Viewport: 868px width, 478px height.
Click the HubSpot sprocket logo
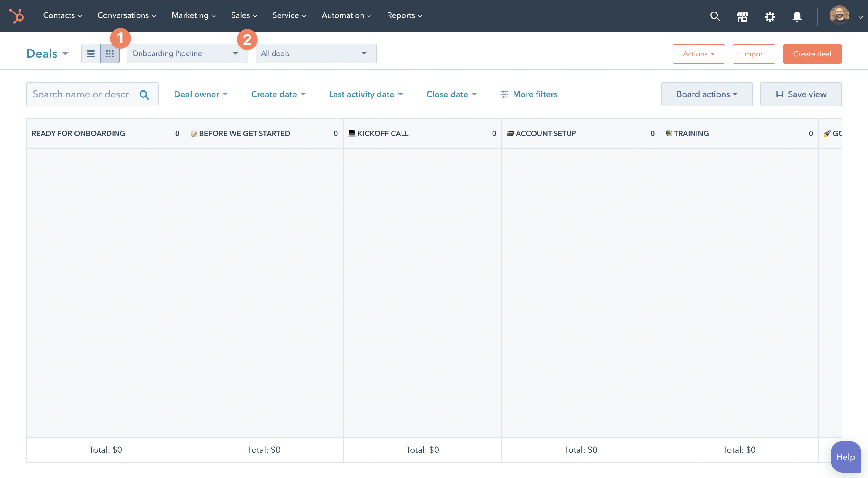tap(16, 15)
